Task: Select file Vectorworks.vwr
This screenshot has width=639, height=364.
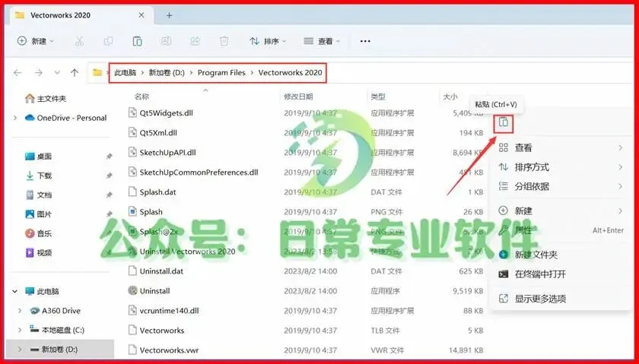Action: click(164, 350)
